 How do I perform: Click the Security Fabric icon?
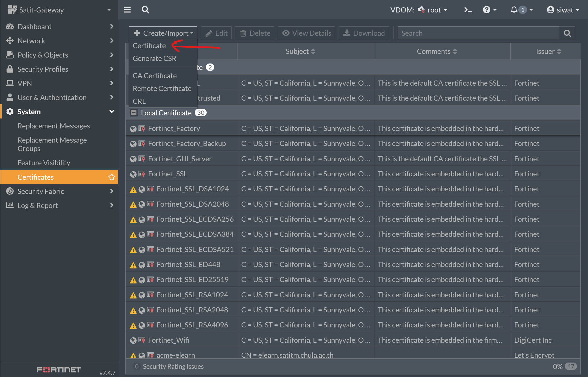click(10, 191)
